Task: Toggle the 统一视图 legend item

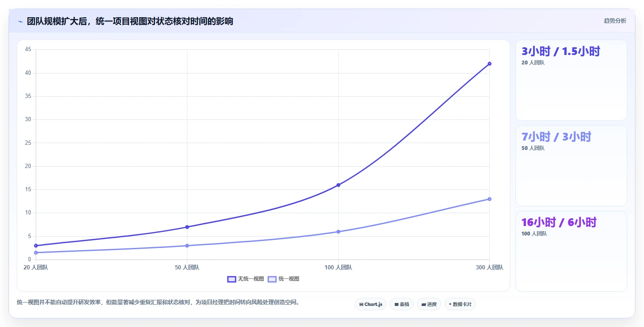Action: pos(283,279)
